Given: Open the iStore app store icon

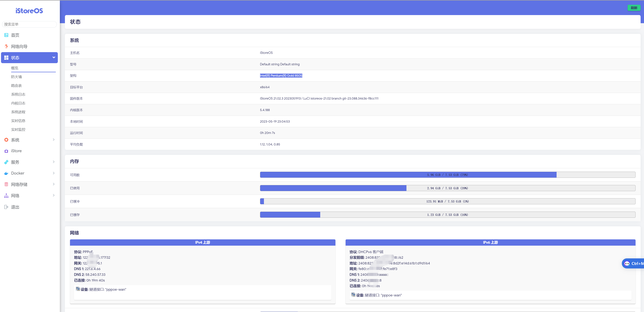Looking at the screenshot, I should tap(6, 151).
